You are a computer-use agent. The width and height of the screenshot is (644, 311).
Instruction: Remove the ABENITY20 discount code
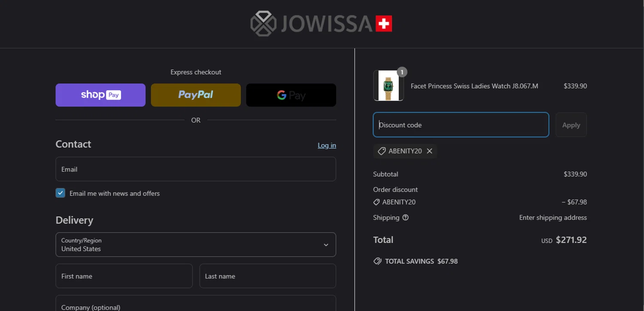(429, 151)
